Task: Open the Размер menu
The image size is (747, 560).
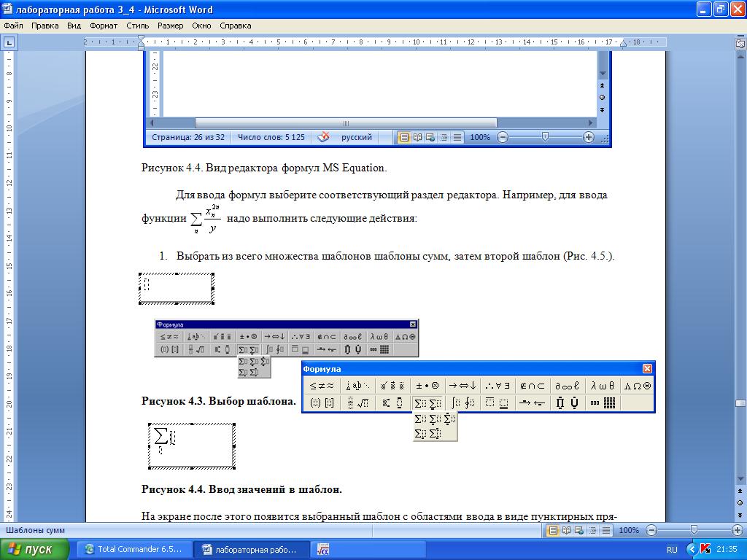Action: 170,26
